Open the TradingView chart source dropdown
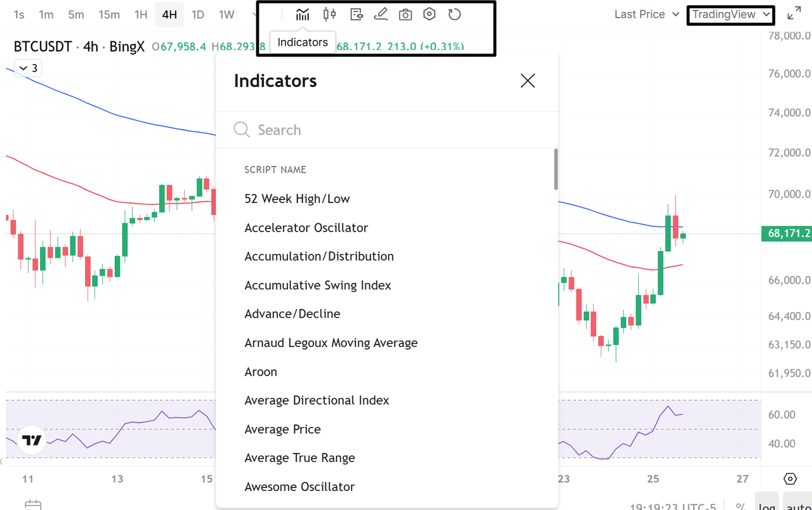The height and width of the screenshot is (510, 812). 731,14
